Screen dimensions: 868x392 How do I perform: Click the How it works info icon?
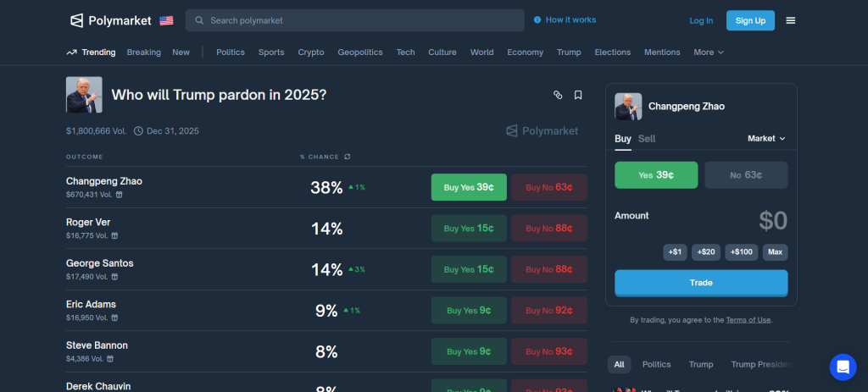(x=537, y=20)
